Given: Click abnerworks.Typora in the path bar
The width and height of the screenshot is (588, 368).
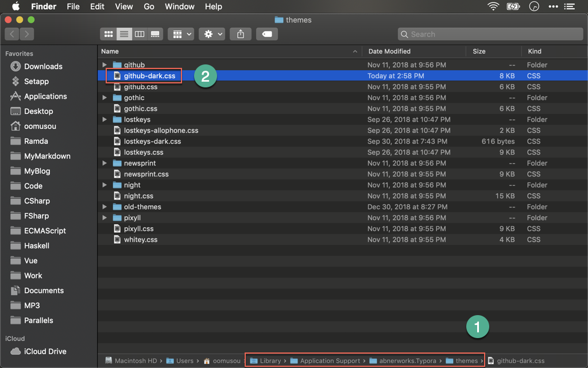Looking at the screenshot, I should point(403,361).
